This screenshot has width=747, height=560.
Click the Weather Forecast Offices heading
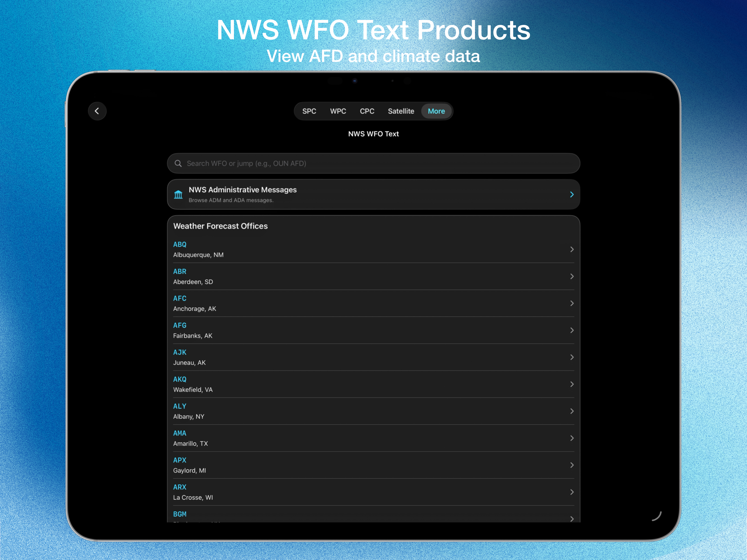coord(220,226)
